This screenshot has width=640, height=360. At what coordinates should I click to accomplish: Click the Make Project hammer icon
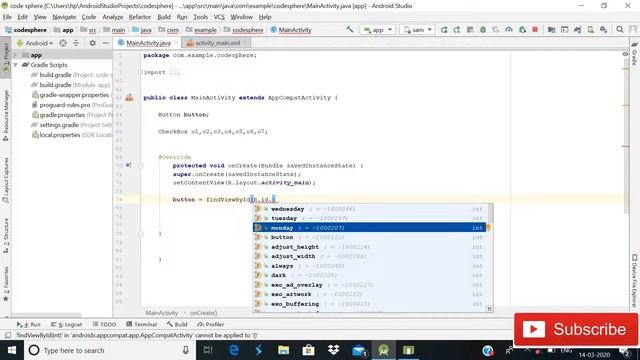coord(350,29)
